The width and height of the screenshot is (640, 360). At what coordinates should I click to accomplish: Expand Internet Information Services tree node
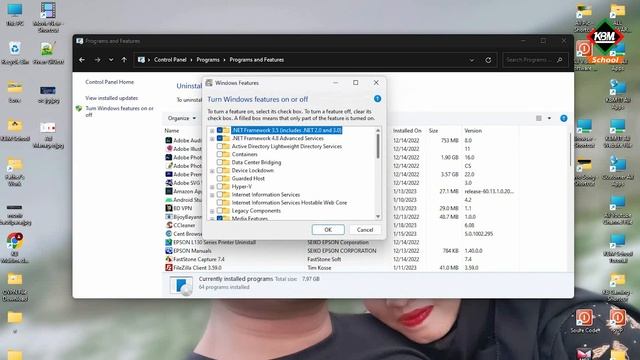point(212,195)
